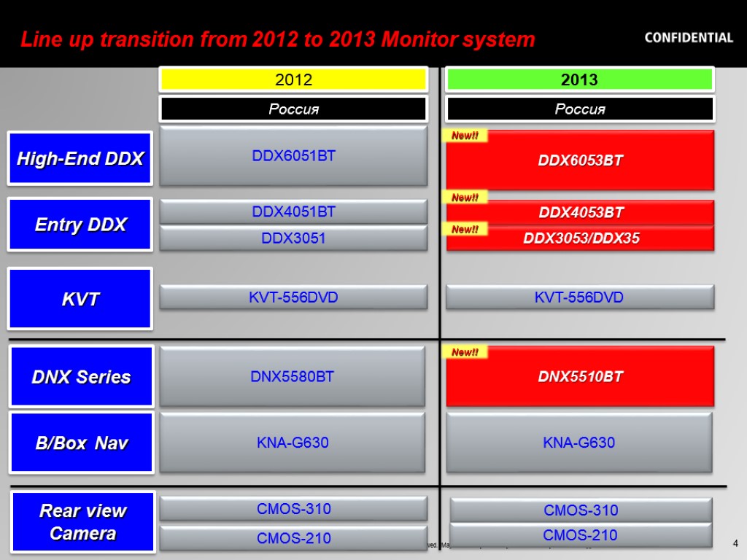This screenshot has width=747, height=560.
Task: Click the New!! tag on DDX4053BT
Action: tap(465, 197)
